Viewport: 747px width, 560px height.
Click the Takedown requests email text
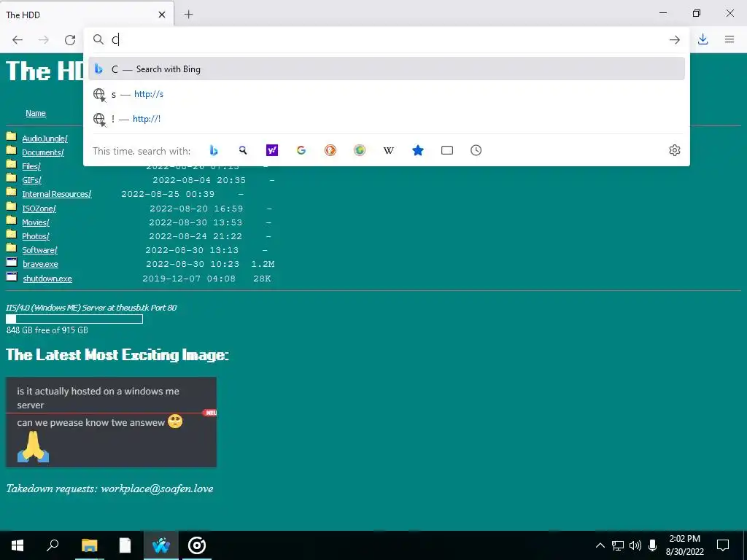tap(109, 489)
